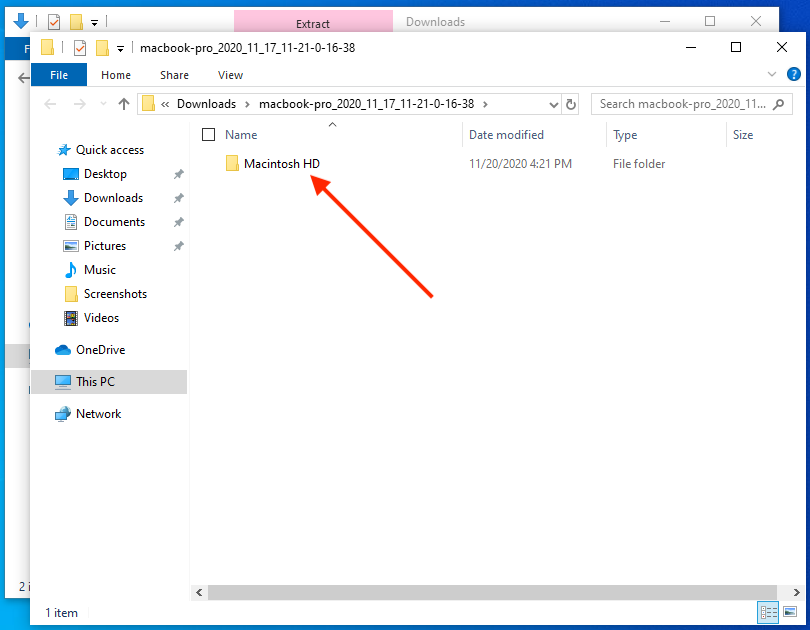This screenshot has width=810, height=630.
Task: Click the New folder quick access toolbar icon
Action: (102, 48)
